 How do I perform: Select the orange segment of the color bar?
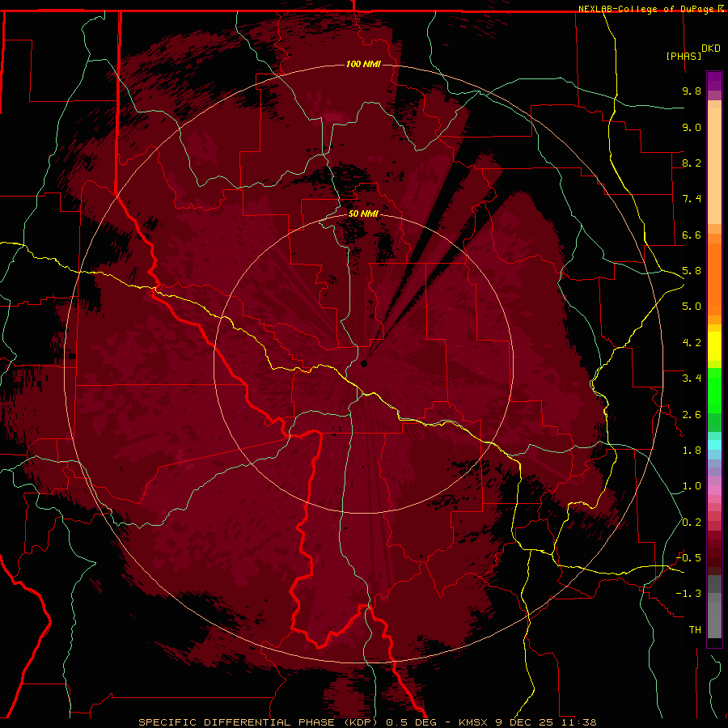pos(714,279)
